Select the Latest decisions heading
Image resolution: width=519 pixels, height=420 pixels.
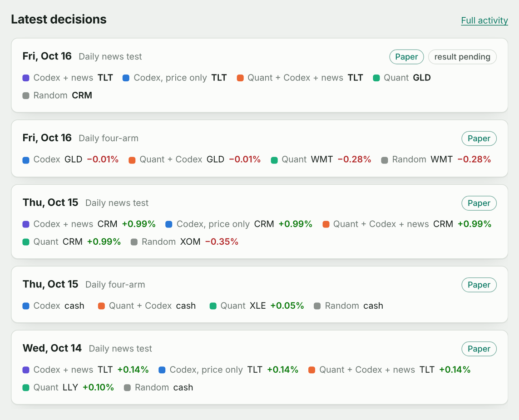pyautogui.click(x=59, y=19)
